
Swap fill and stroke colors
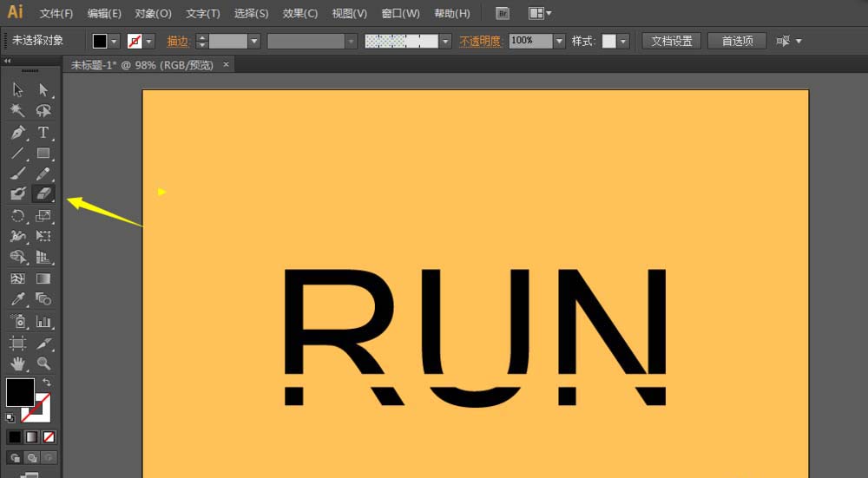tap(46, 383)
